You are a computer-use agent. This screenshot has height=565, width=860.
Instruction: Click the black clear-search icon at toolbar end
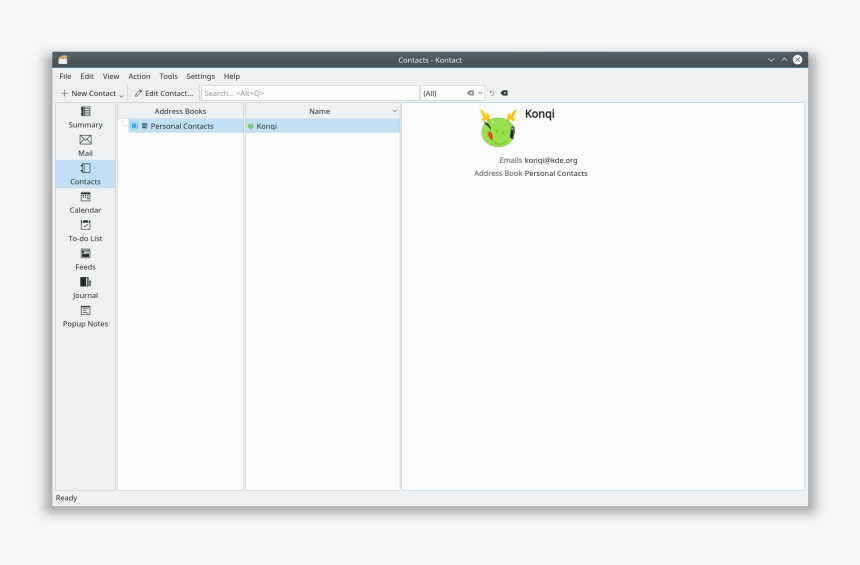pyautogui.click(x=504, y=93)
